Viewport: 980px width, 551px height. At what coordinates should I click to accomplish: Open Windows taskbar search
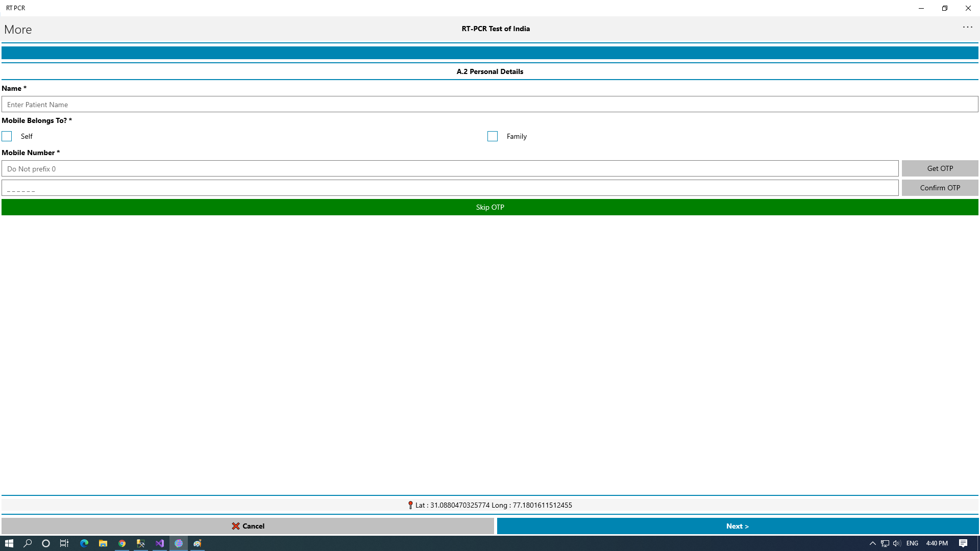[x=28, y=543]
